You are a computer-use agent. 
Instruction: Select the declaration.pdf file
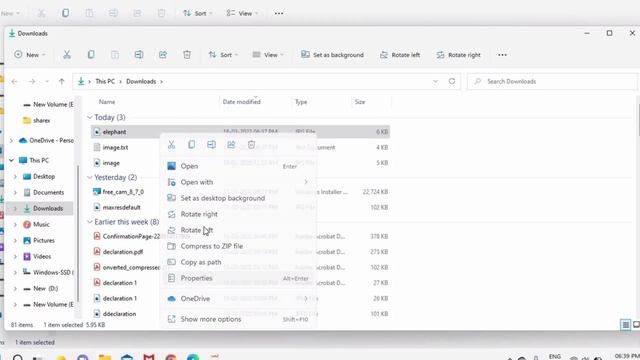click(x=122, y=252)
